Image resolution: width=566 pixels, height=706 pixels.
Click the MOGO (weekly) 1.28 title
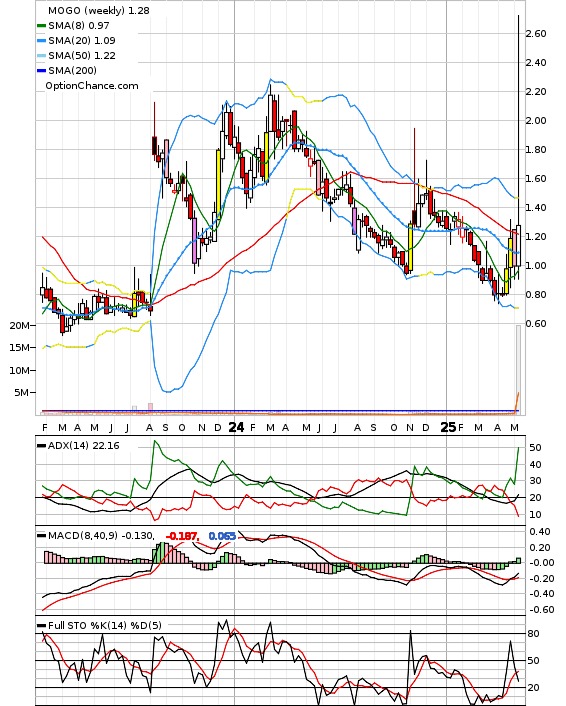tap(99, 10)
